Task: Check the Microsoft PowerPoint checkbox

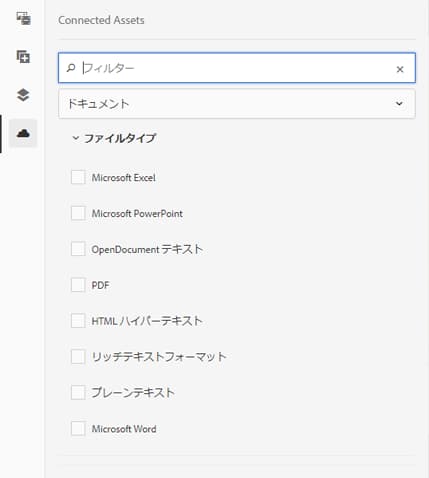Action: coord(78,213)
